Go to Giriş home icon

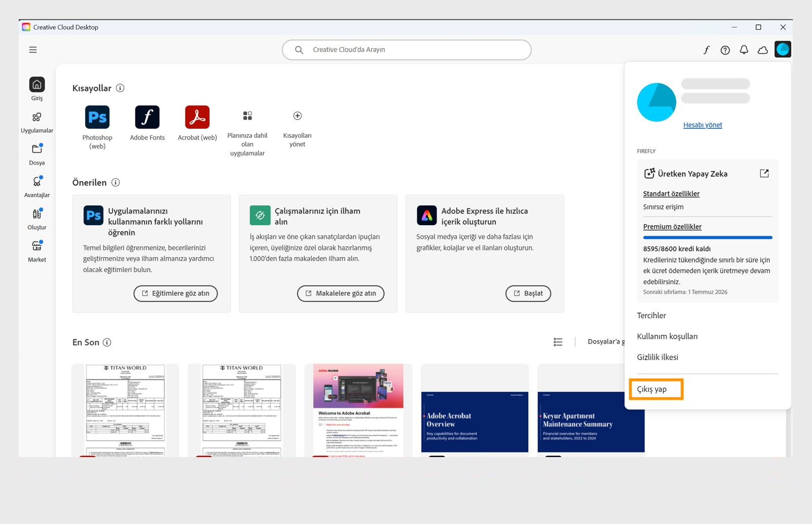[37, 84]
